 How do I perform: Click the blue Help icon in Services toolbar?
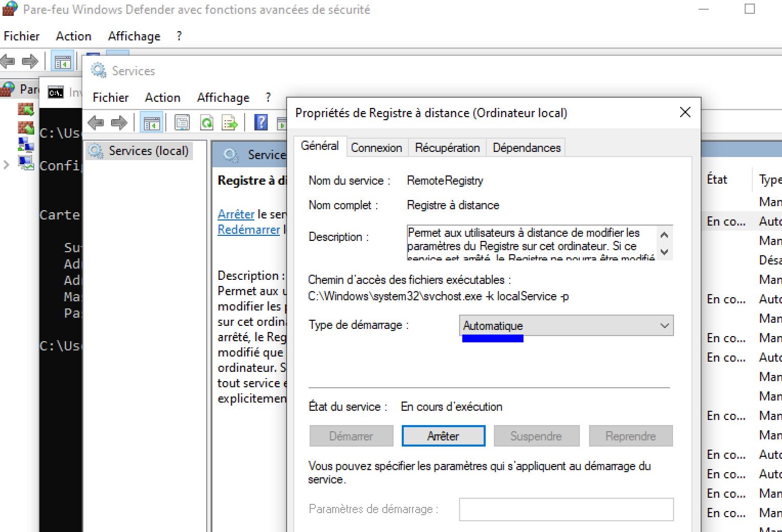point(261,123)
